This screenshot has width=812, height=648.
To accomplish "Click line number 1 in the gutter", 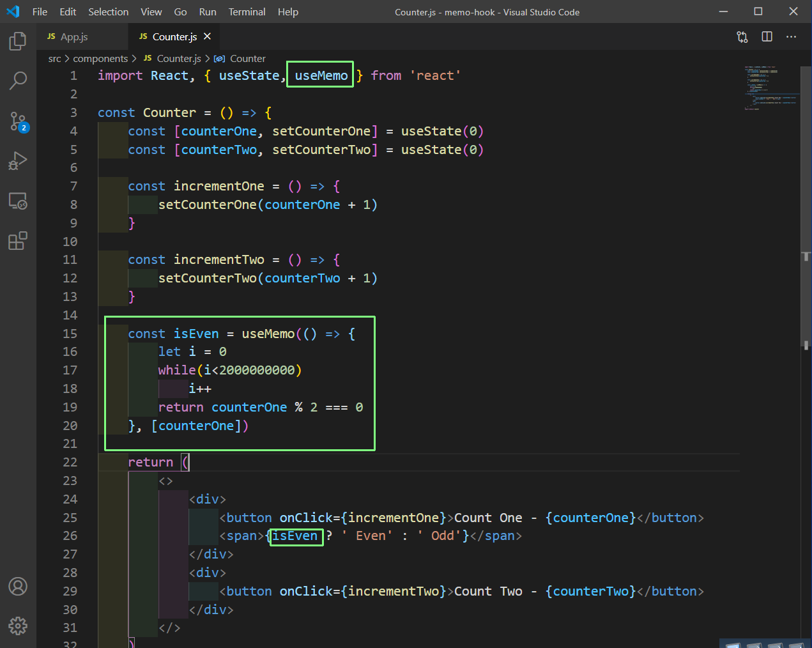I will point(73,75).
